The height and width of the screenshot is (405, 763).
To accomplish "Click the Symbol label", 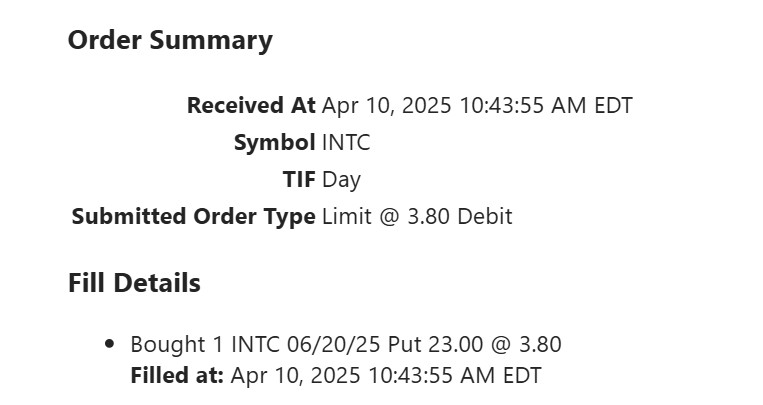I will click(x=274, y=143).
